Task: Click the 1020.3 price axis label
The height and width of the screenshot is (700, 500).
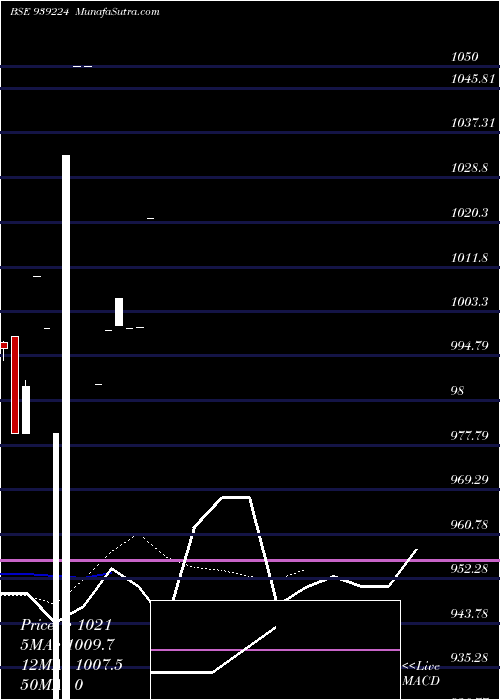Action: 470,212
